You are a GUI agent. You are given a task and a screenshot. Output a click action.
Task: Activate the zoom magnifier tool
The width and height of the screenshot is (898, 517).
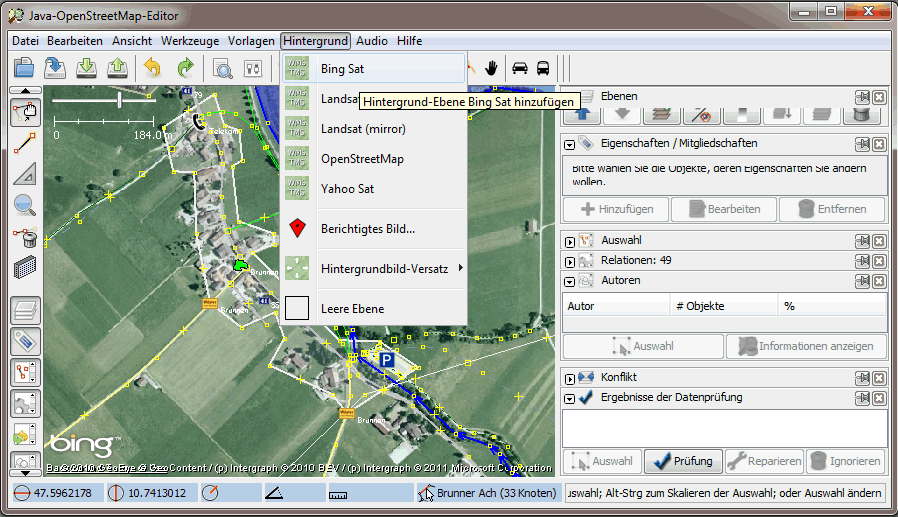[x=25, y=205]
